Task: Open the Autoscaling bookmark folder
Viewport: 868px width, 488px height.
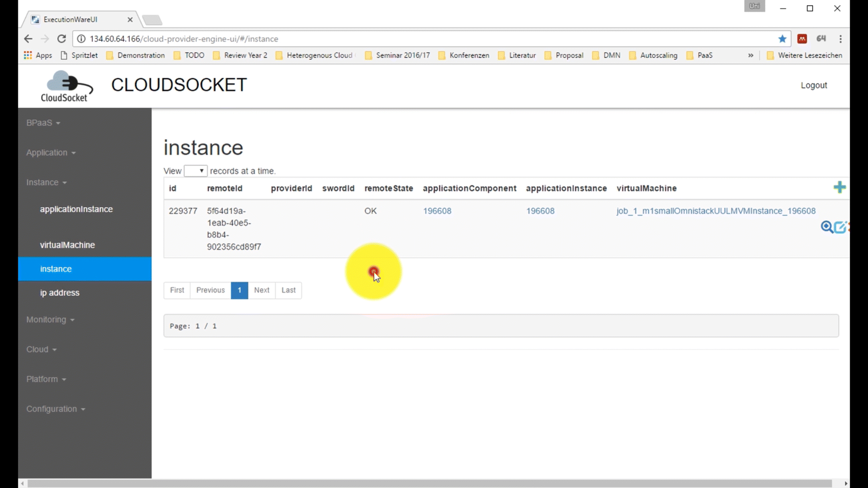Action: (653, 55)
